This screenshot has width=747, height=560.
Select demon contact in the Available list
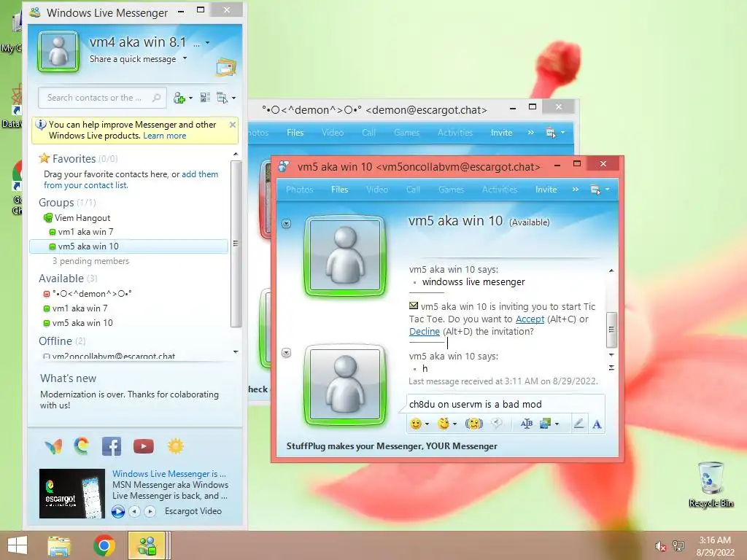click(x=92, y=294)
